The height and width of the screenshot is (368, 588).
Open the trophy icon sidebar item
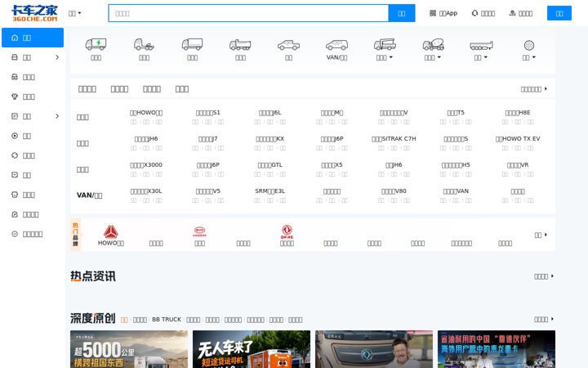pyautogui.click(x=15, y=96)
